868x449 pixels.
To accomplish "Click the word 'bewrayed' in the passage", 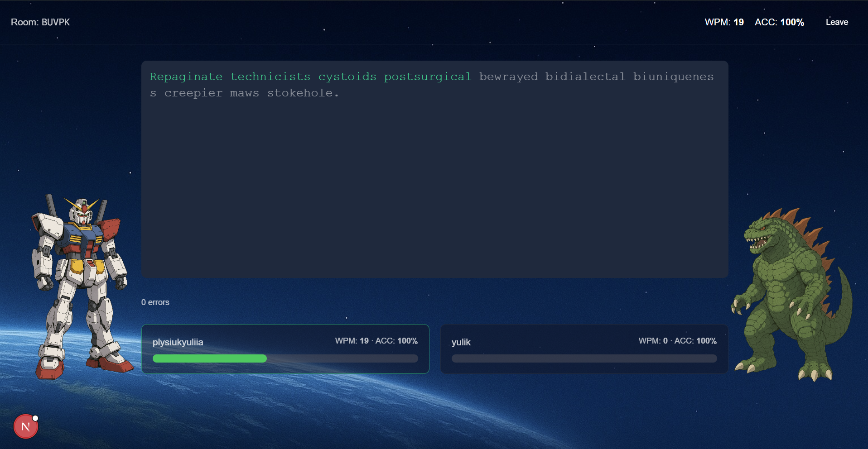I will (509, 77).
